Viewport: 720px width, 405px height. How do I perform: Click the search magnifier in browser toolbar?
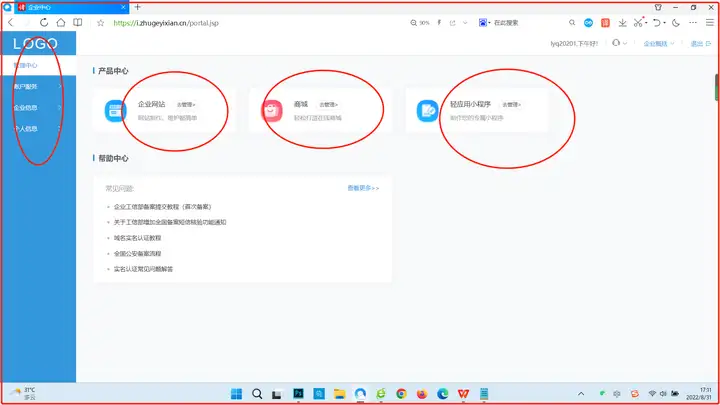[572, 22]
